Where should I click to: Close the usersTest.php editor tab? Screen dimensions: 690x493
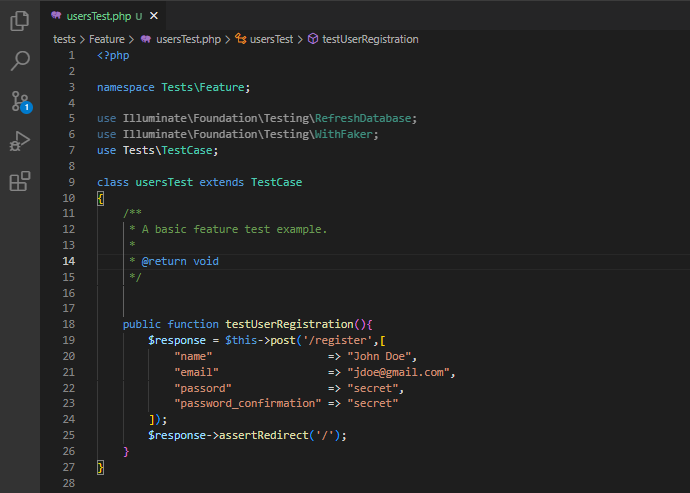154,16
